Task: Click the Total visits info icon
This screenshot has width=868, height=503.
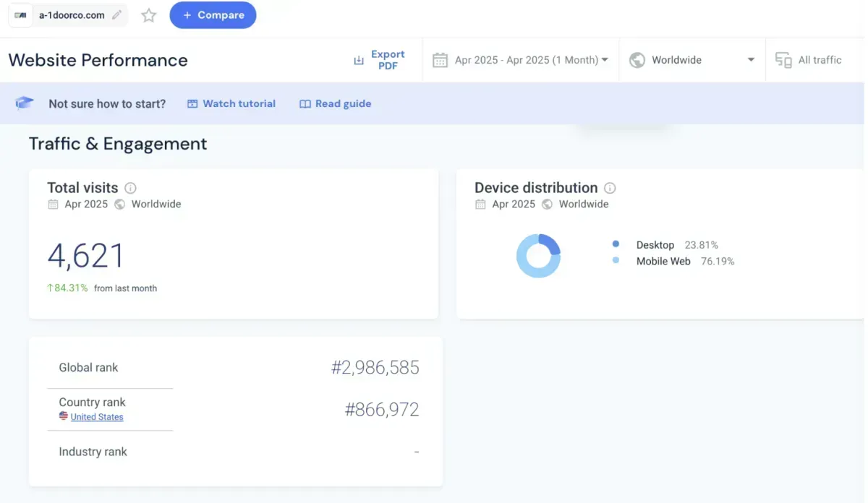Action: coord(130,188)
